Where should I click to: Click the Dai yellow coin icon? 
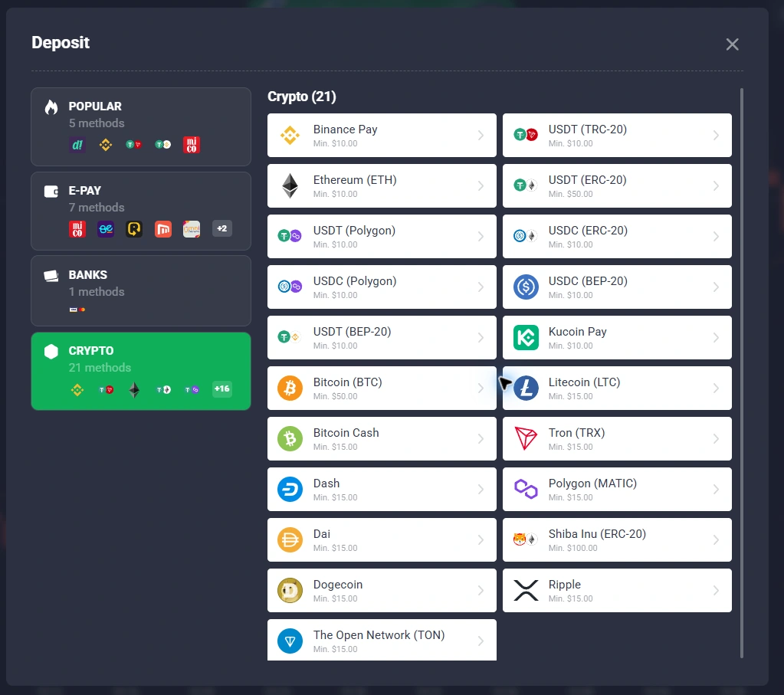pos(290,540)
